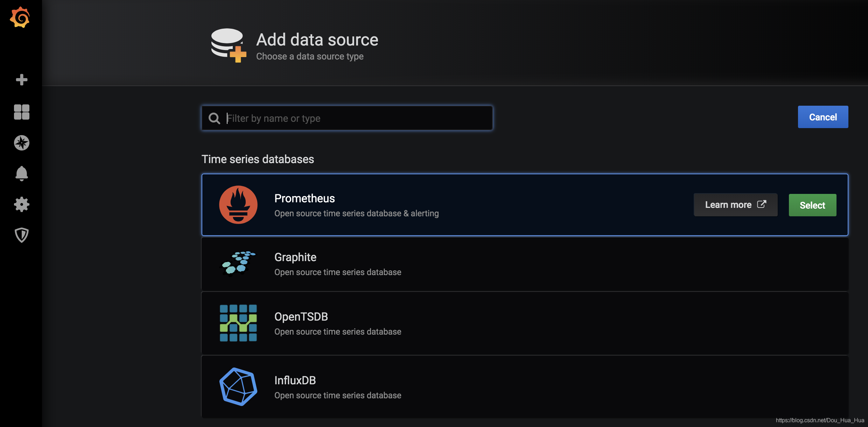Open Alerting bell icon in sidebar
The width and height of the screenshot is (868, 427).
22,174
